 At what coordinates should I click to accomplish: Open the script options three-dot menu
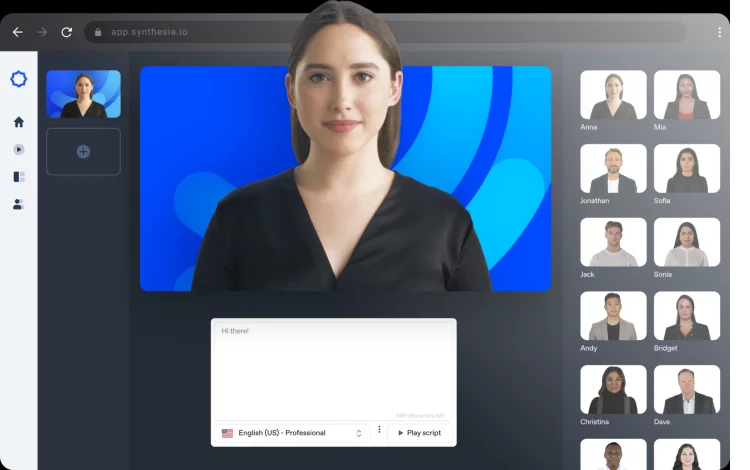coord(379,430)
